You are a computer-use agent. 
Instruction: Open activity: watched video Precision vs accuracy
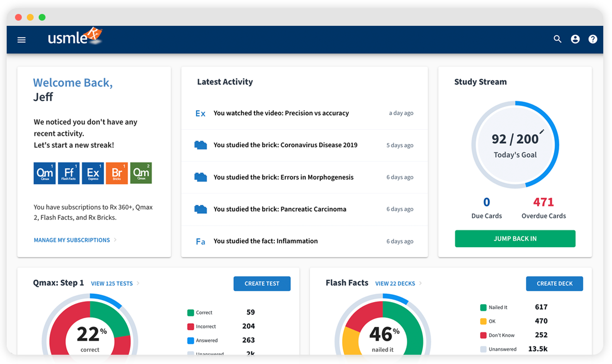pyautogui.click(x=304, y=114)
